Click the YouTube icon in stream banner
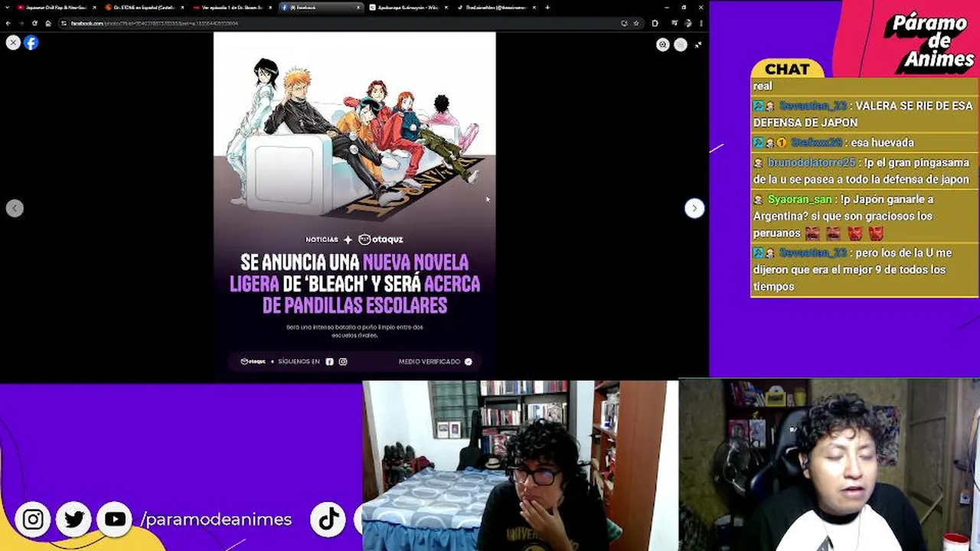980x551 pixels. coord(115,520)
